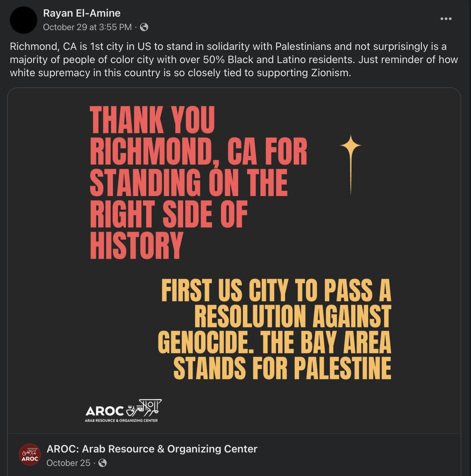The image size is (471, 476).
Task: Click the yellow 'FIRST US CITY TO PASS A' line
Action: (276, 290)
